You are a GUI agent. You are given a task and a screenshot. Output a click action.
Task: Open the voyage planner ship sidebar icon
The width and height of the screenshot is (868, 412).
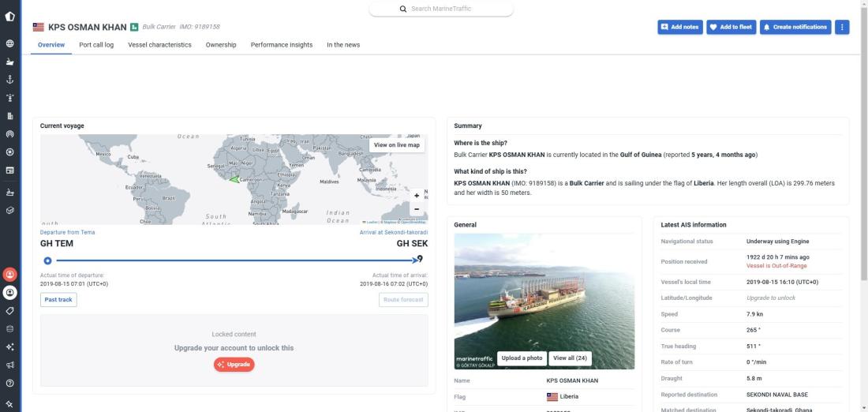tap(9, 193)
